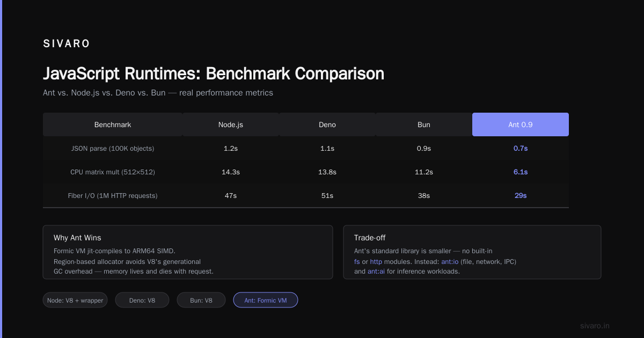Choose the Ant: Formic VM pill
Image resolution: width=644 pixels, height=338 pixels.
pyautogui.click(x=266, y=300)
